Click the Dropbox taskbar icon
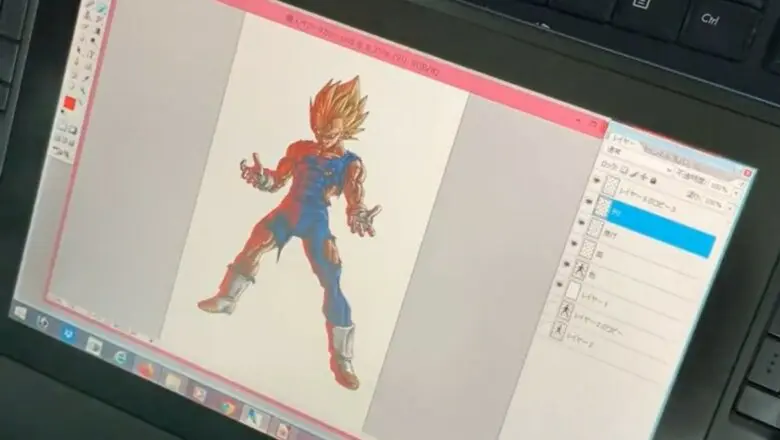The width and height of the screenshot is (780, 440). click(68, 334)
